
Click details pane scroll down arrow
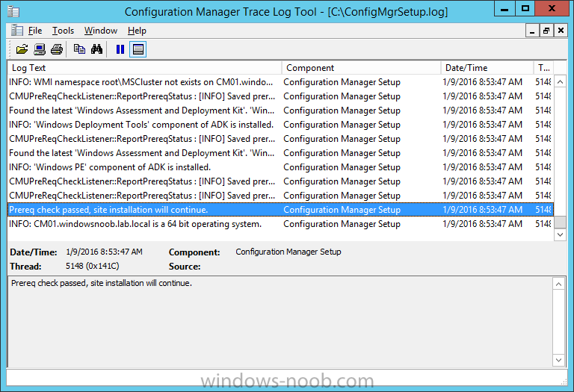coord(558,360)
